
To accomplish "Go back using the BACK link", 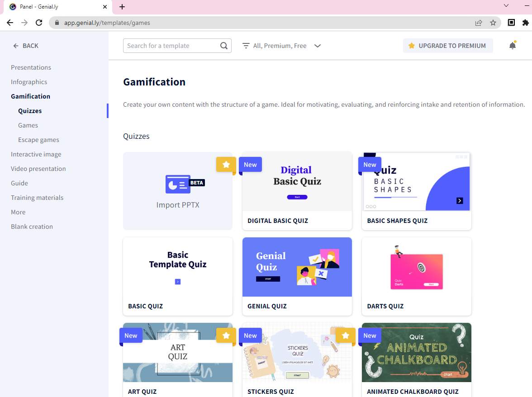I will click(26, 46).
